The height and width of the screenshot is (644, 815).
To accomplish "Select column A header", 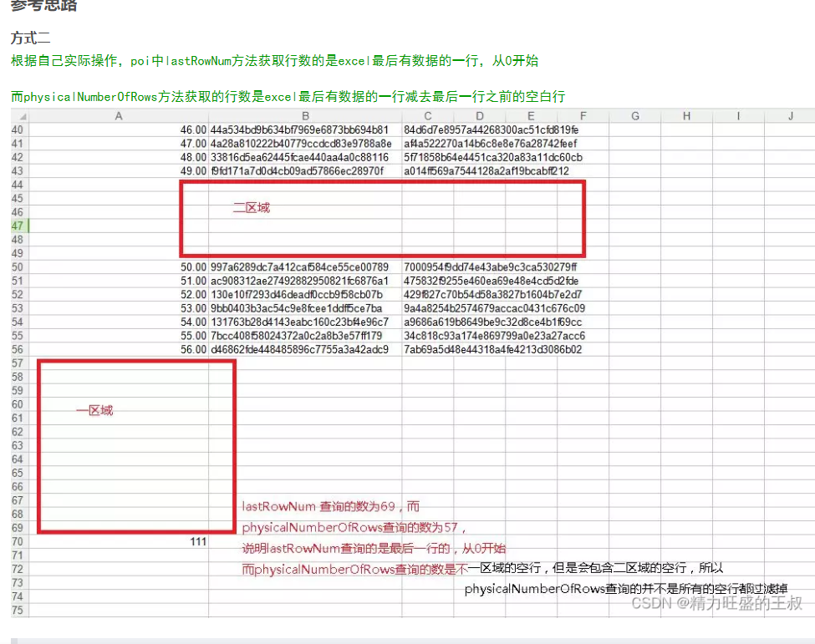I will click(x=119, y=116).
